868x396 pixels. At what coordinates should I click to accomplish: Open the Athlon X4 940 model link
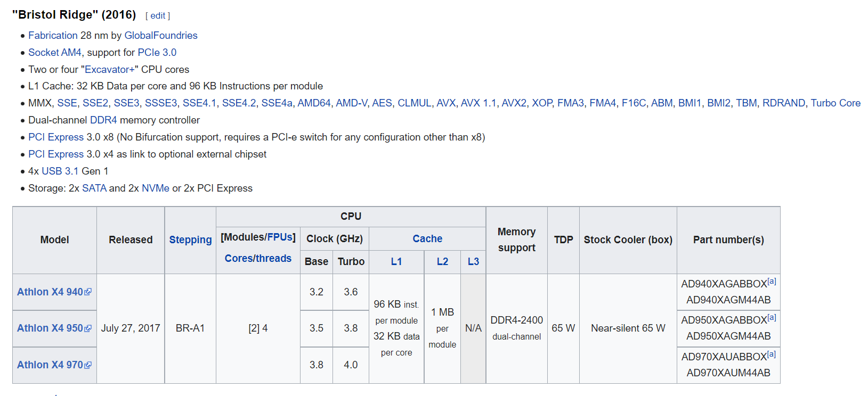tap(50, 292)
